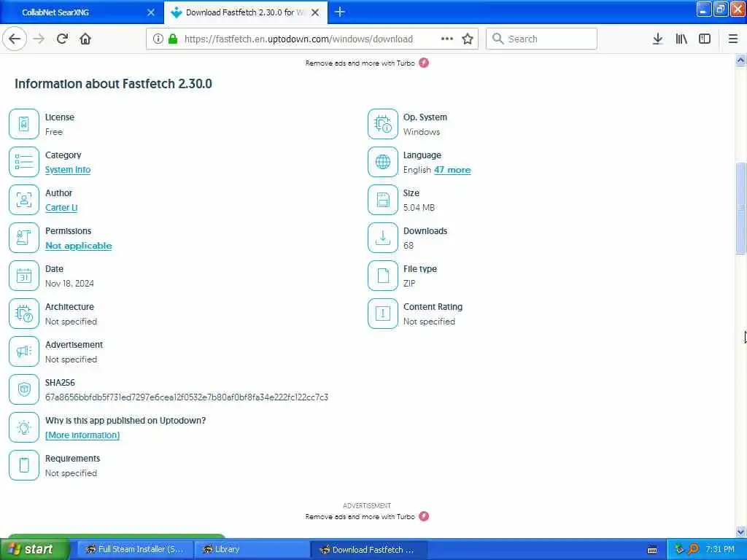Open the page actions three-dots menu
The width and height of the screenshot is (747, 560).
click(447, 39)
